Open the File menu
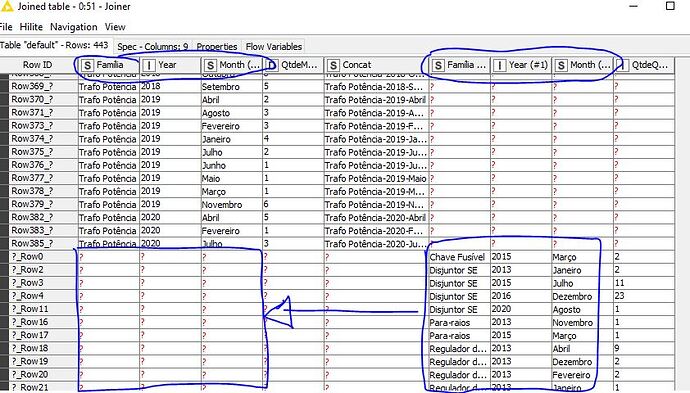This screenshot has height=393, width=690. [6, 27]
